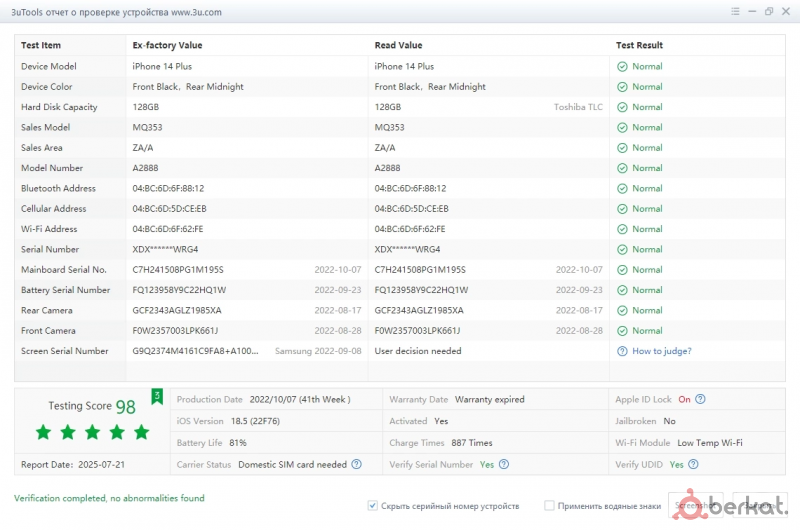The image size is (800, 530).
Task: Click the Test Result column header
Action: (x=639, y=45)
